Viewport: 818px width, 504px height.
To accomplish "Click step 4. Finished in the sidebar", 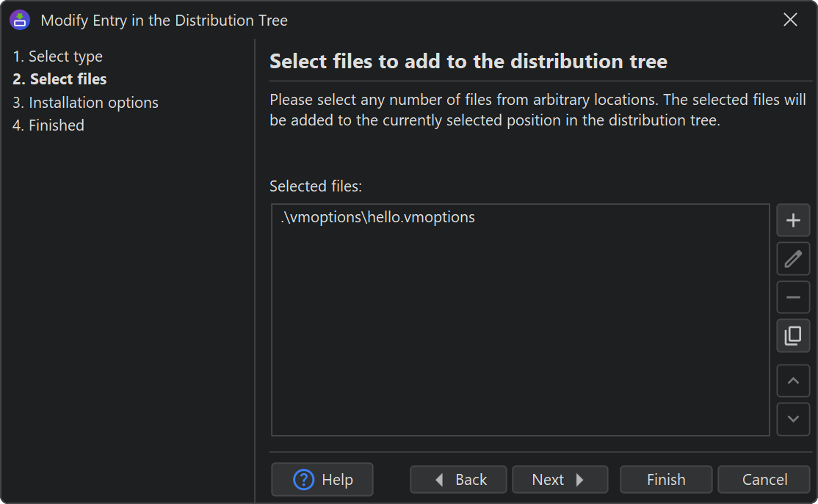I will coord(48,125).
